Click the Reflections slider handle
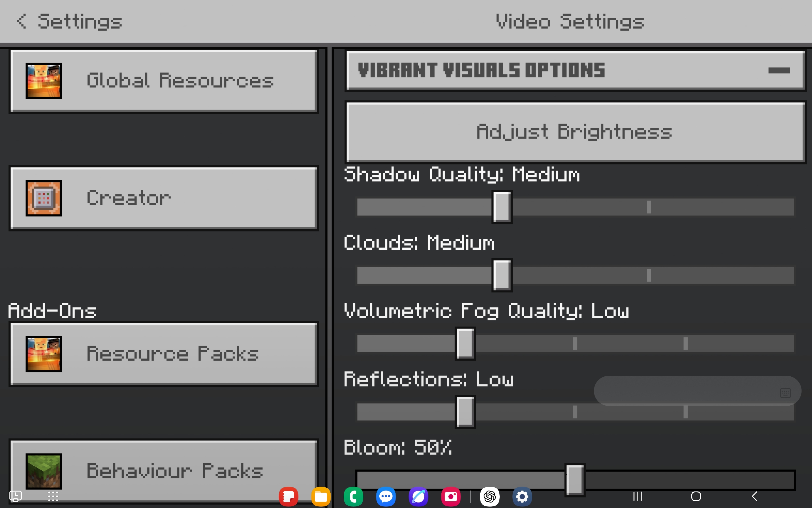Viewport: 812px width, 508px height. tap(465, 411)
